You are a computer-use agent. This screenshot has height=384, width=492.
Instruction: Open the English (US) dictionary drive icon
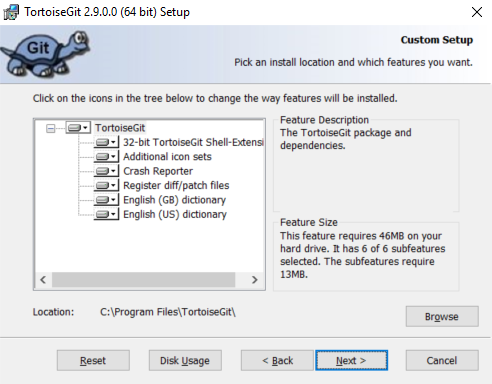point(106,214)
